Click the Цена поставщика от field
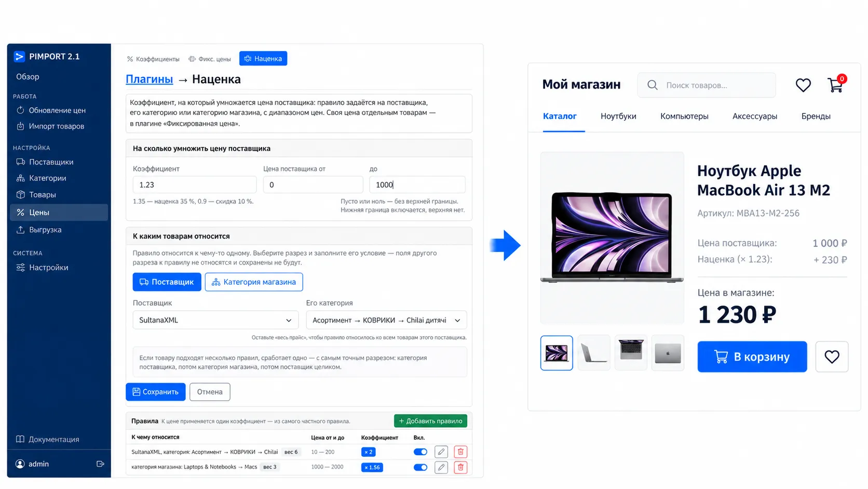The width and height of the screenshot is (868, 489). 313,185
